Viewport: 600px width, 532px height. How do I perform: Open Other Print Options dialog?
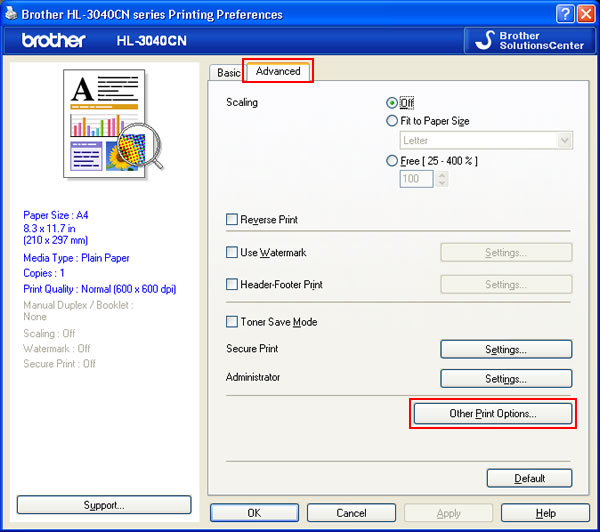click(x=493, y=414)
